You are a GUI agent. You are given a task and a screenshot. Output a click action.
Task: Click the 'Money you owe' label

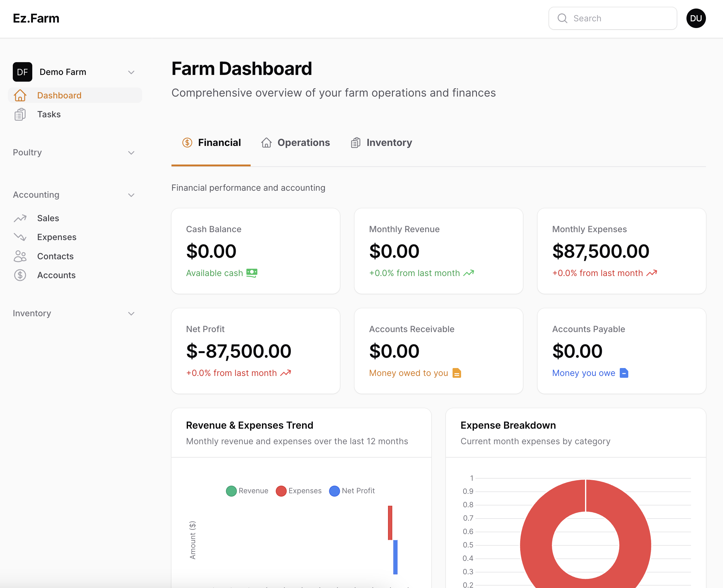pyautogui.click(x=584, y=373)
